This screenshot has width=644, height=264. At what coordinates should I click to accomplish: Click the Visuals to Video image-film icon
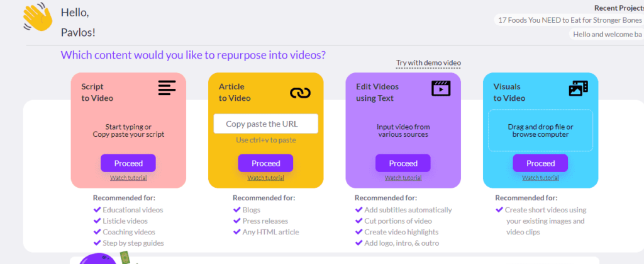(x=579, y=88)
